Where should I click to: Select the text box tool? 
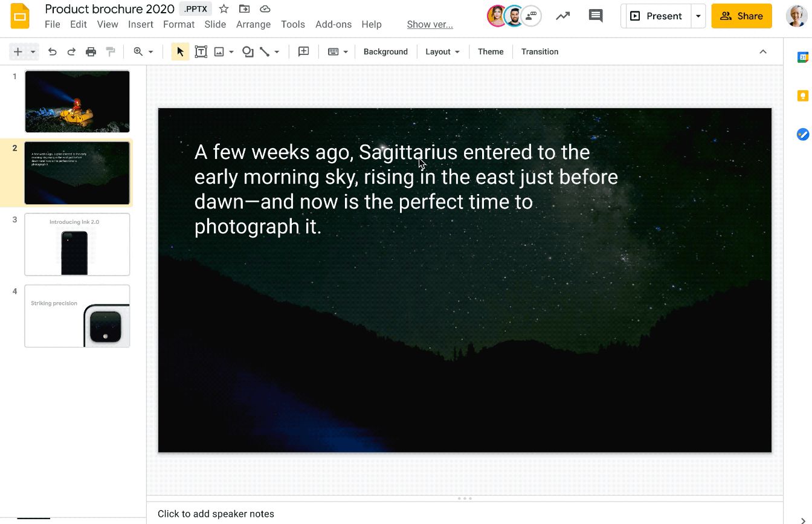pyautogui.click(x=201, y=52)
